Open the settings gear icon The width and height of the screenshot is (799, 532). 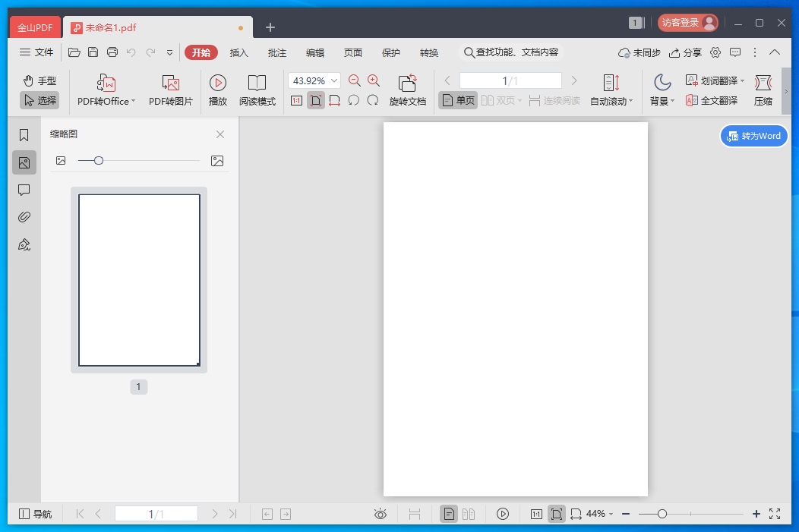pos(715,52)
